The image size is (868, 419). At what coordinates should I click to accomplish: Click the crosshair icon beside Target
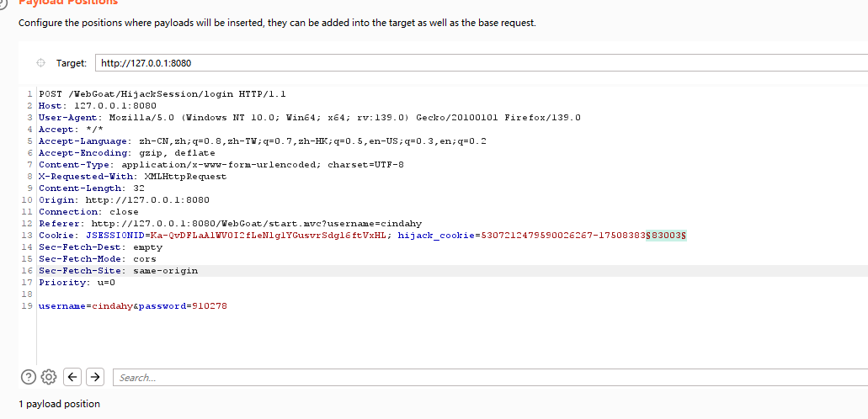coord(40,63)
